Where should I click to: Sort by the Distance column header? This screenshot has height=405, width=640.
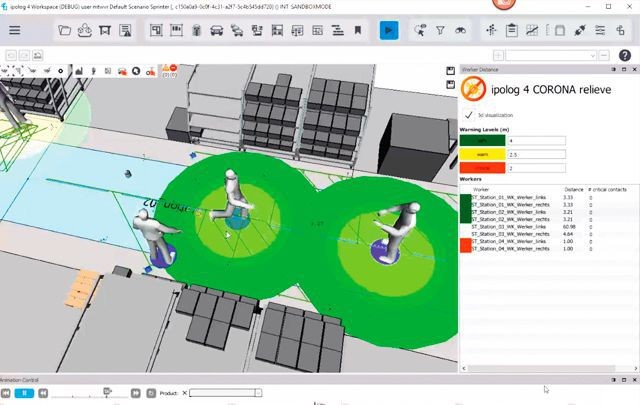point(574,189)
